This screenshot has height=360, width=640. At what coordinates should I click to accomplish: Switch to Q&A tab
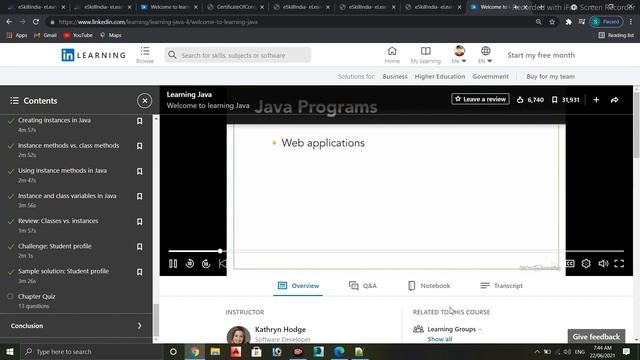click(x=363, y=286)
